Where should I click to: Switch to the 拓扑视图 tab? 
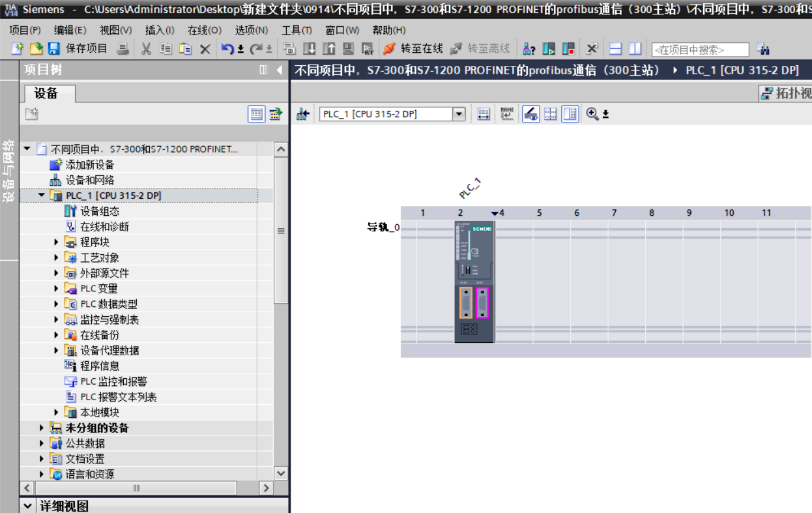(786, 93)
